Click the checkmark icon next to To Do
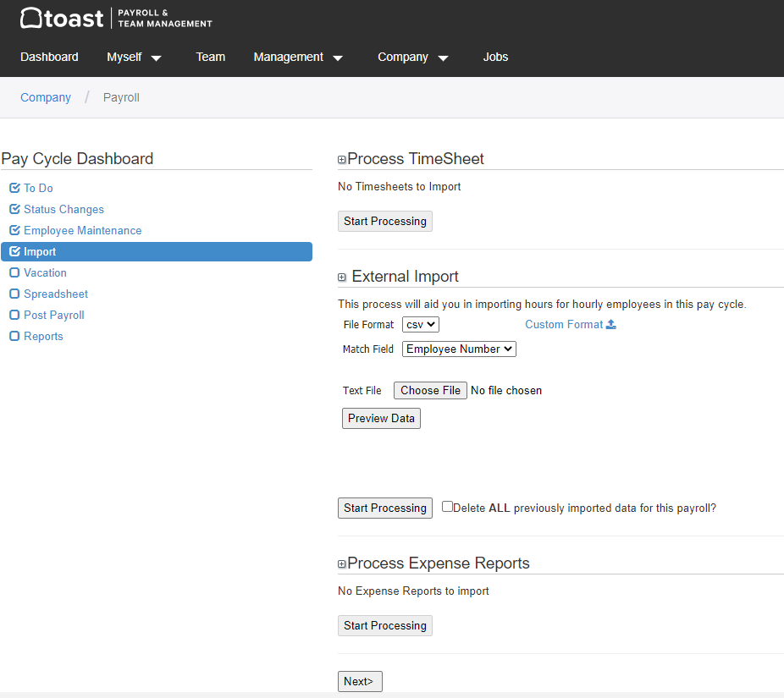The height and width of the screenshot is (698, 784). [x=14, y=188]
